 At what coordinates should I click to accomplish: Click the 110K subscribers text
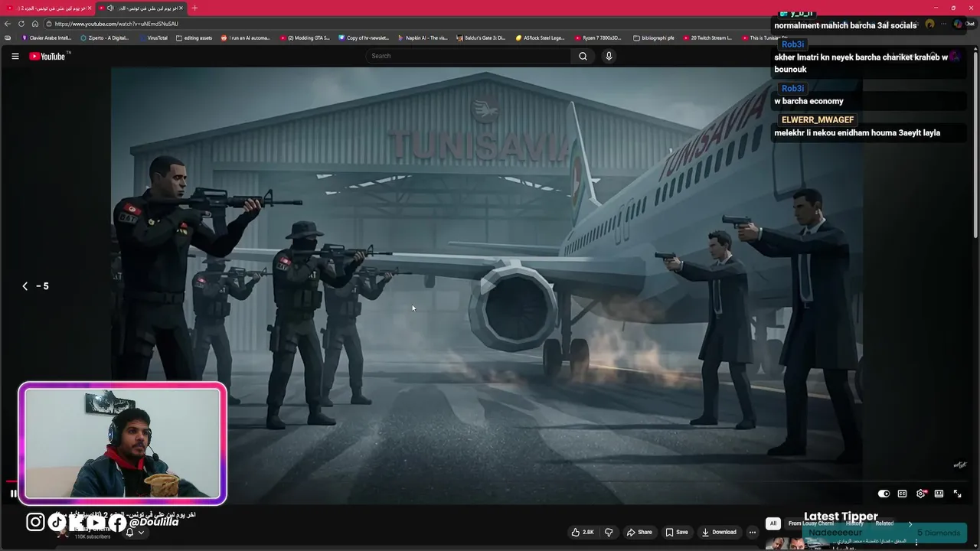(x=93, y=537)
